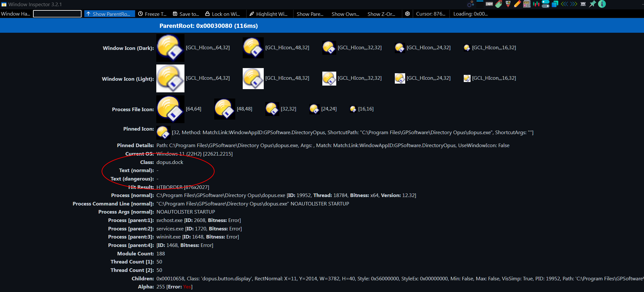644x292 pixels.
Task: Click Show Z-Or... toolbar button
Action: [x=381, y=14]
